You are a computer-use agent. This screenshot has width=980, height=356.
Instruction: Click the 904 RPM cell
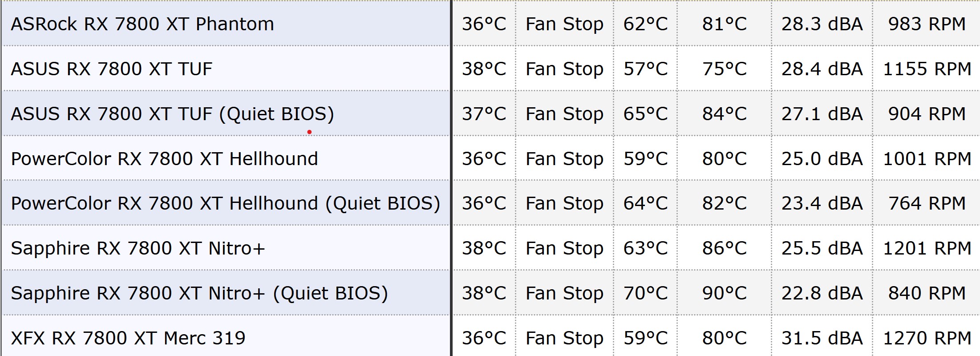(927, 114)
